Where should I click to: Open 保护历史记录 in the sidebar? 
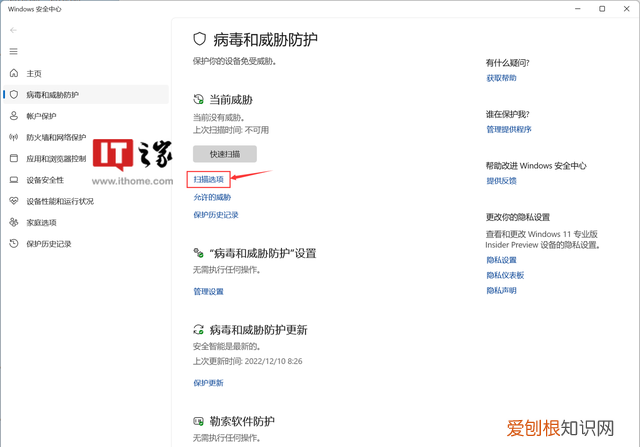(x=49, y=244)
